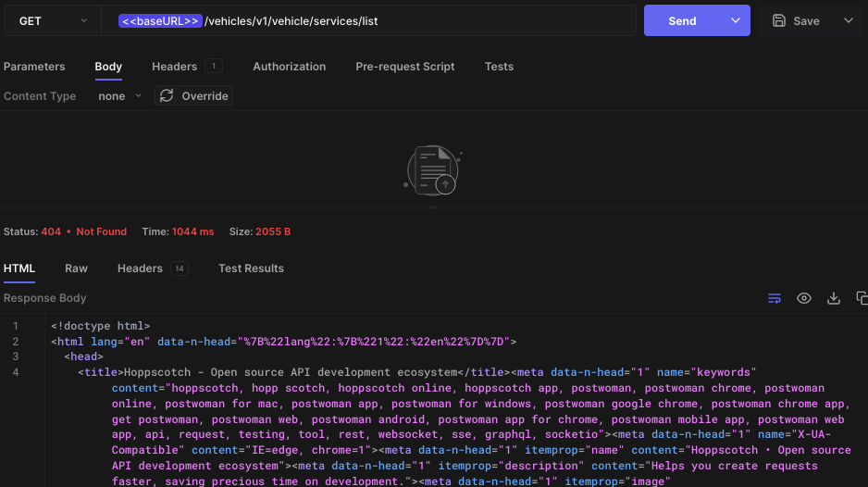Click line number 2 in the response
The image size is (868, 487).
tap(16, 342)
